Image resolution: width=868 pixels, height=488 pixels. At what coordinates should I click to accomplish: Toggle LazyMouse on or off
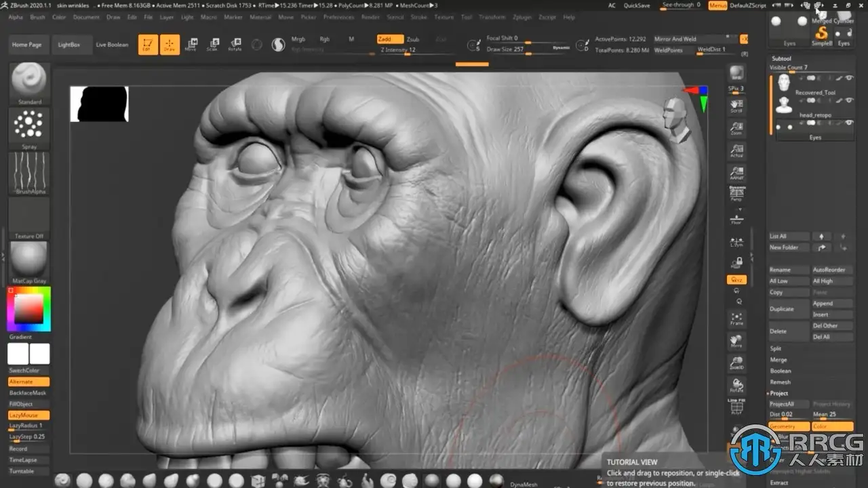pyautogui.click(x=28, y=415)
